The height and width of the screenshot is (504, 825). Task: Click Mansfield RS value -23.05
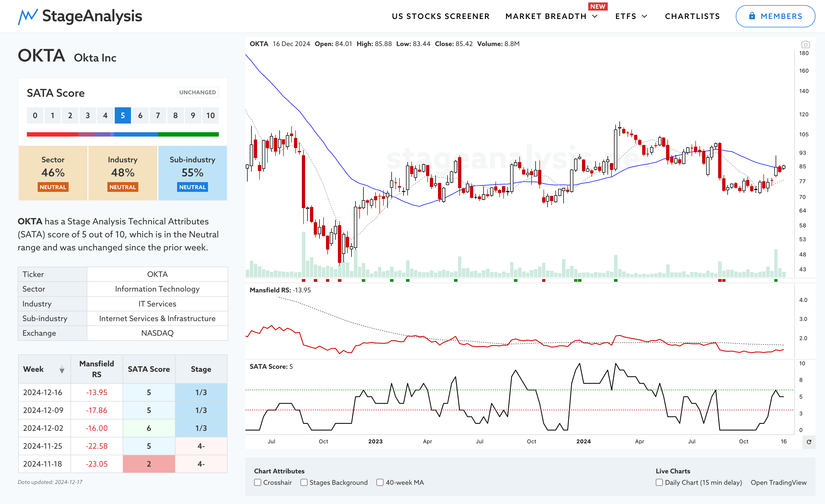point(97,464)
